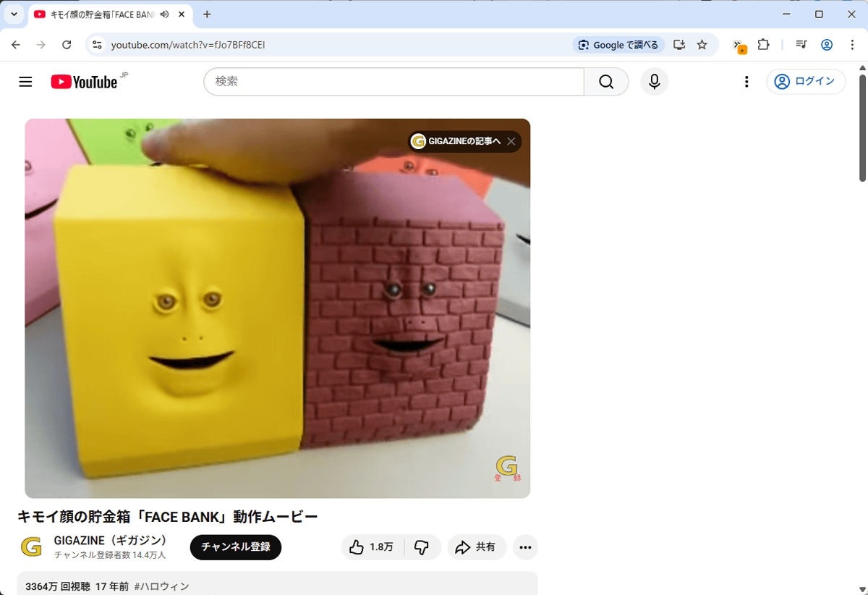868x595 pixels.
Task: Click the ログイン sign-in button
Action: [806, 82]
